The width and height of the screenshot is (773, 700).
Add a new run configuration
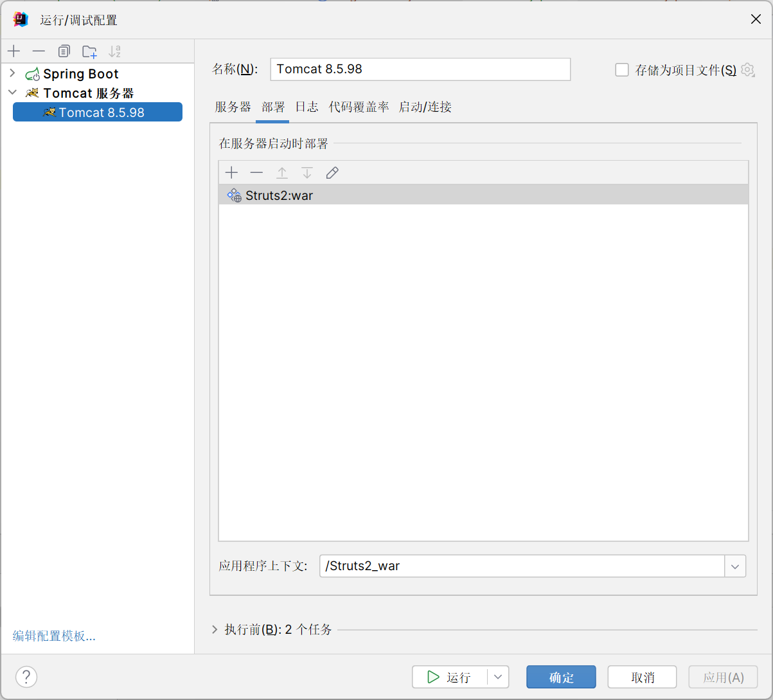pyautogui.click(x=13, y=51)
